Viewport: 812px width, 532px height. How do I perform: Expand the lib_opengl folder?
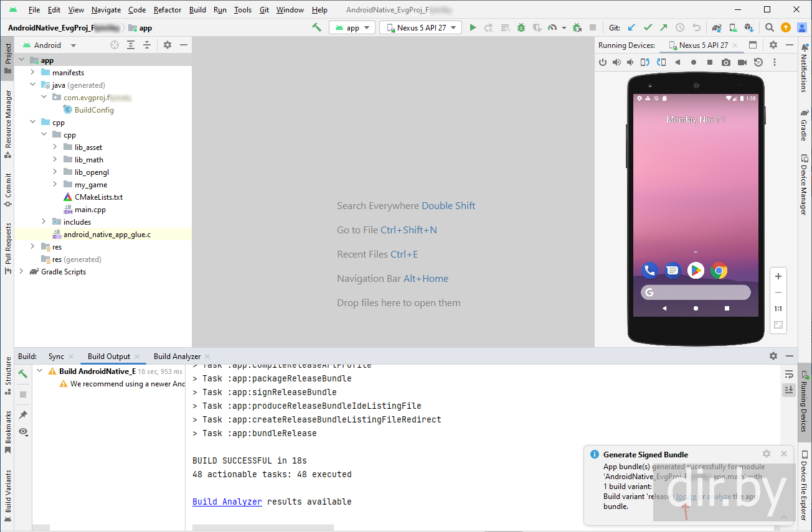pyautogui.click(x=55, y=172)
